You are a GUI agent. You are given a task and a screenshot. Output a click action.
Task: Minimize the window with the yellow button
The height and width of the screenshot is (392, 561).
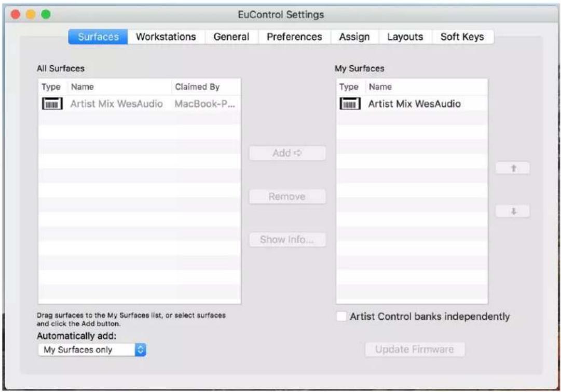tap(31, 15)
